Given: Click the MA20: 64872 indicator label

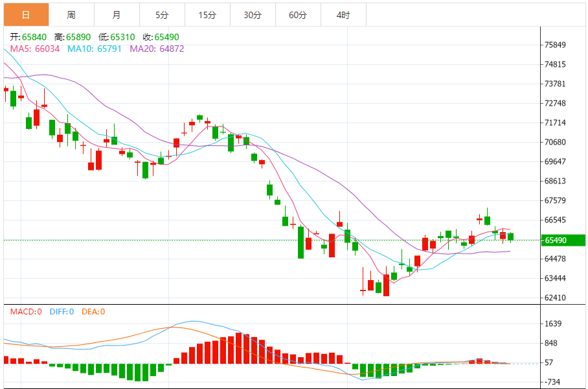Looking at the screenshot, I should pos(157,49).
